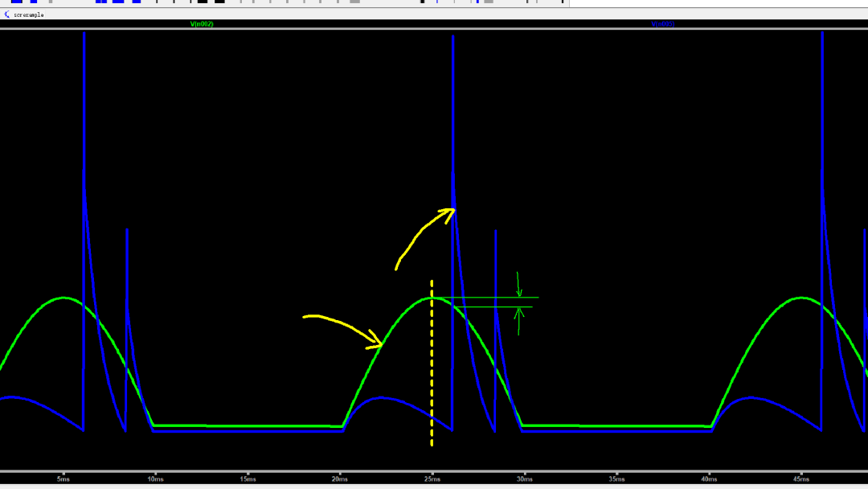Click the green V(n002) trace label

click(x=202, y=24)
